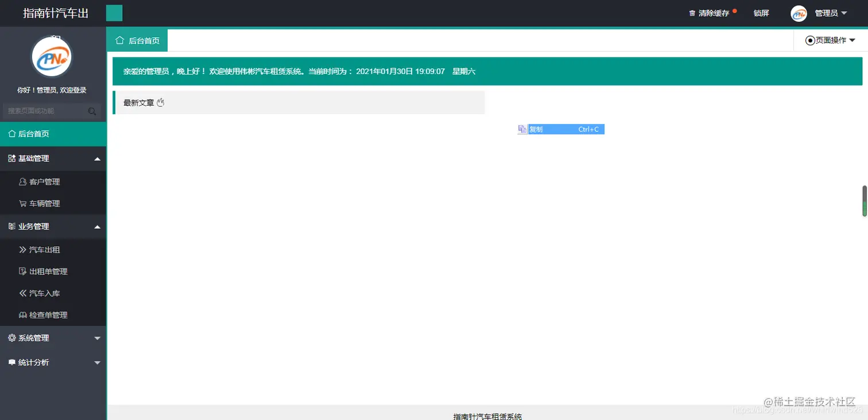Click the CPN logo in sidebar
Screen dimensions: 868x420
(52, 56)
